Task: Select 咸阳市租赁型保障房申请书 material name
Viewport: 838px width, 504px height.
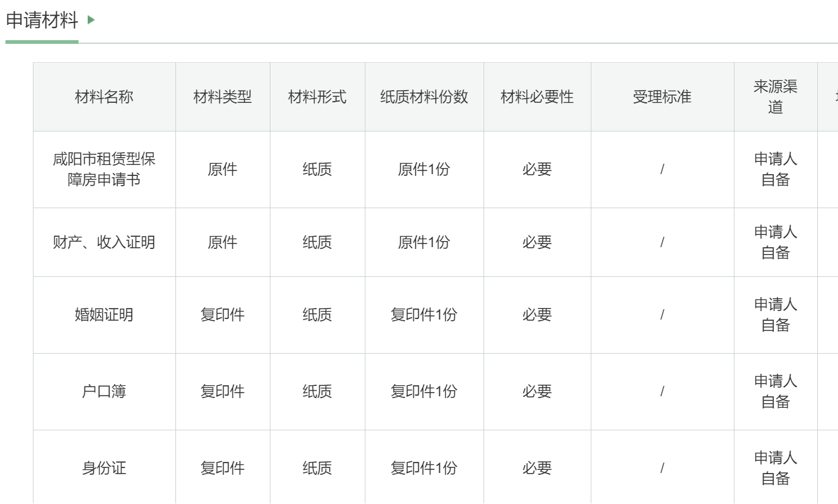Action: (x=104, y=169)
